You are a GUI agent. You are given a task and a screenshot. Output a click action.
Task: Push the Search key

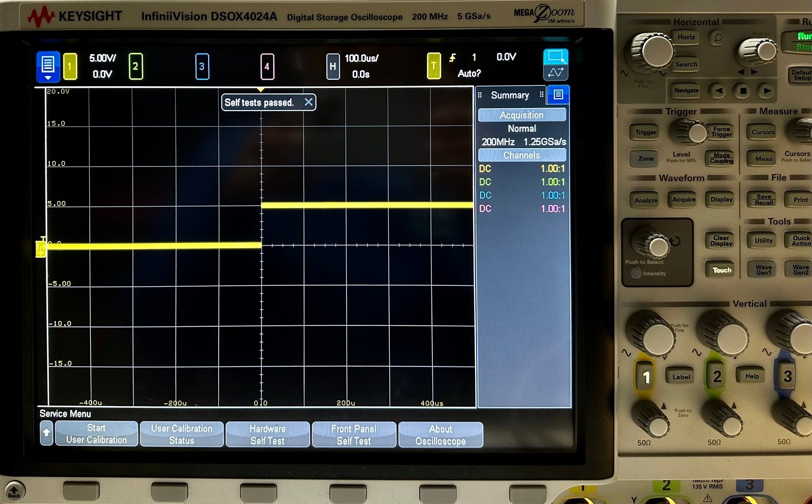point(686,64)
